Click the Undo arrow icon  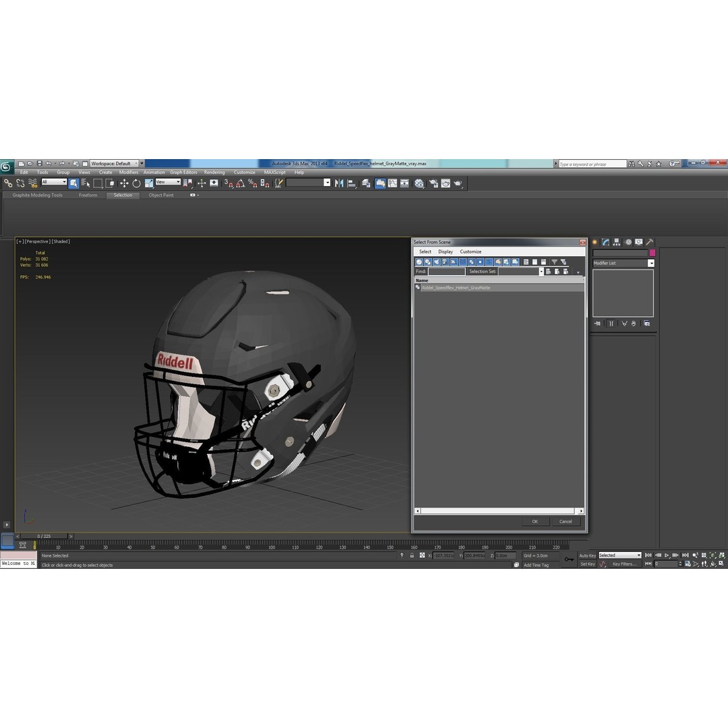click(49, 163)
